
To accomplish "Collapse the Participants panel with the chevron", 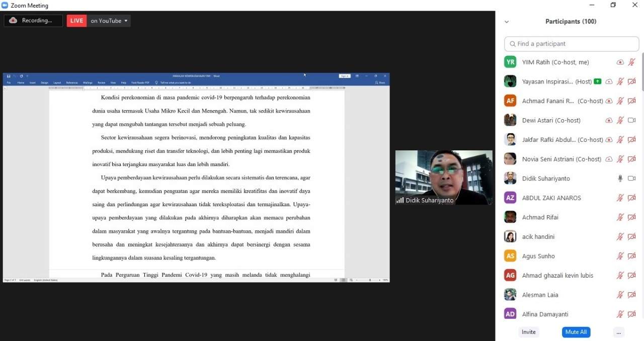I will coord(507,22).
